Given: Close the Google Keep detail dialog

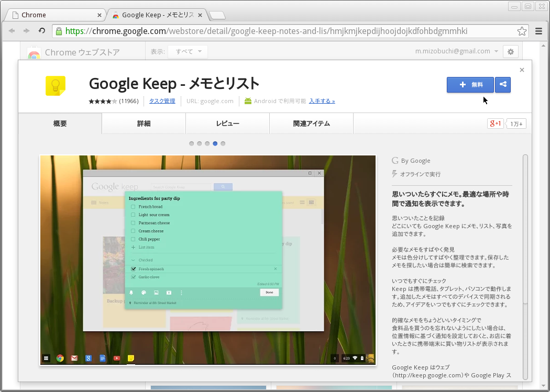Looking at the screenshot, I should coord(522,70).
